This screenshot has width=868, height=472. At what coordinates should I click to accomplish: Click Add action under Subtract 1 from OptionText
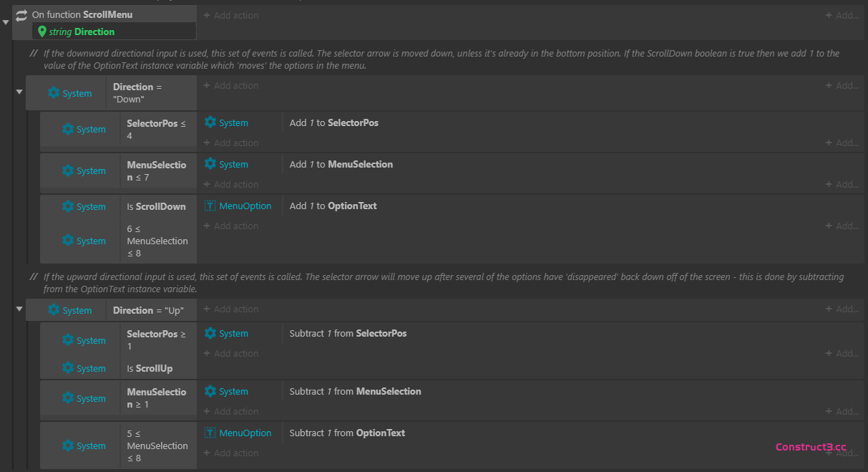point(235,453)
